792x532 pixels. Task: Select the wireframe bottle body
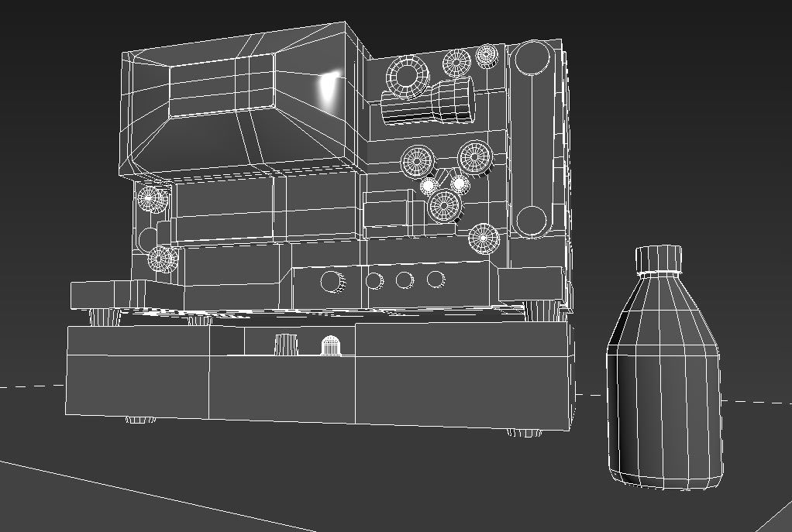(664, 381)
